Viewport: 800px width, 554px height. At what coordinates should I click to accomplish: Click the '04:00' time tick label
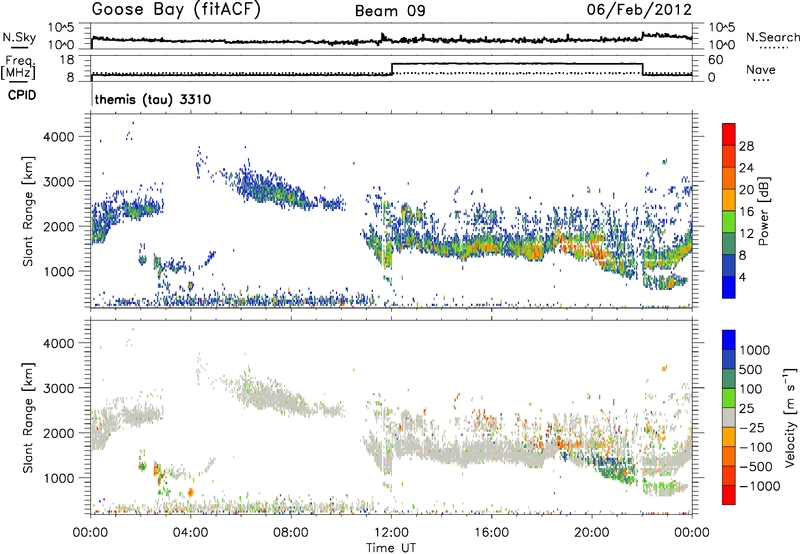pyautogui.click(x=190, y=533)
